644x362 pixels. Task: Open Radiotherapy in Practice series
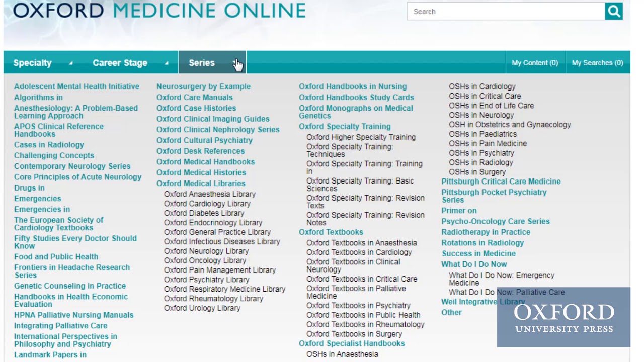click(x=486, y=232)
